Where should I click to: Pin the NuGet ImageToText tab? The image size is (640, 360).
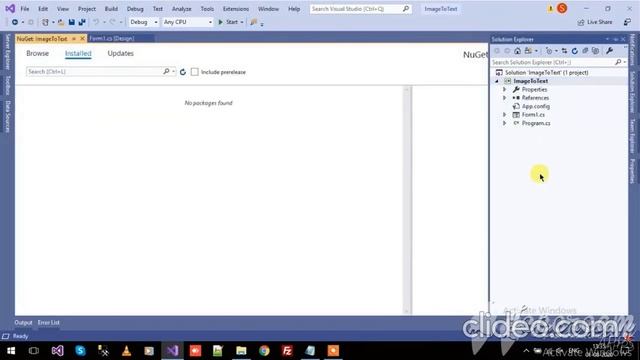click(74, 38)
